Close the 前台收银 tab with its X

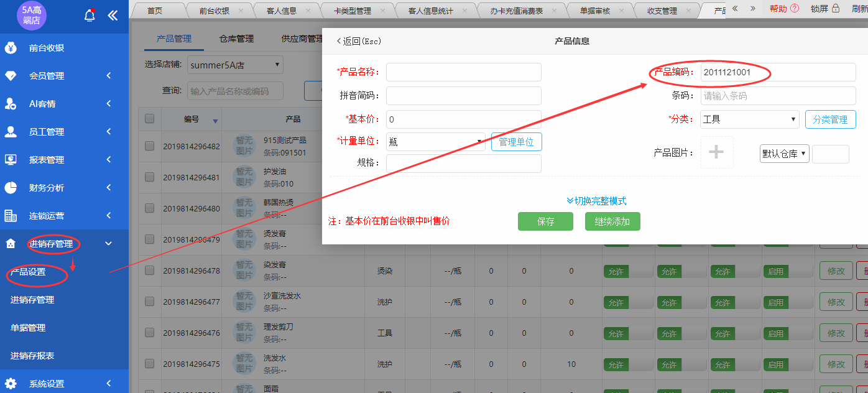point(241,11)
